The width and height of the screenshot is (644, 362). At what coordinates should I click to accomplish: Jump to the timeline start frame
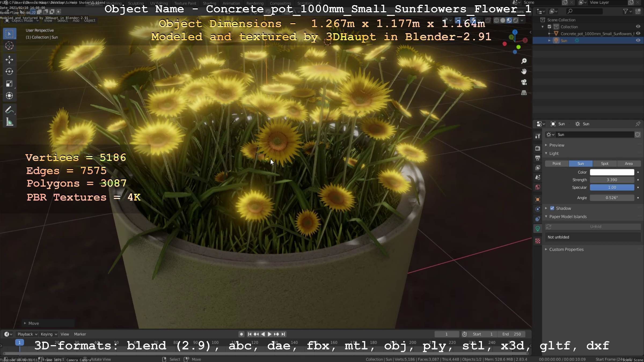[x=250, y=334]
